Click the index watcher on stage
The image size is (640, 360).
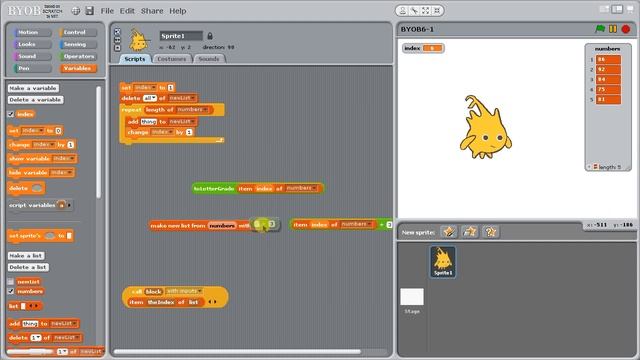click(x=423, y=48)
